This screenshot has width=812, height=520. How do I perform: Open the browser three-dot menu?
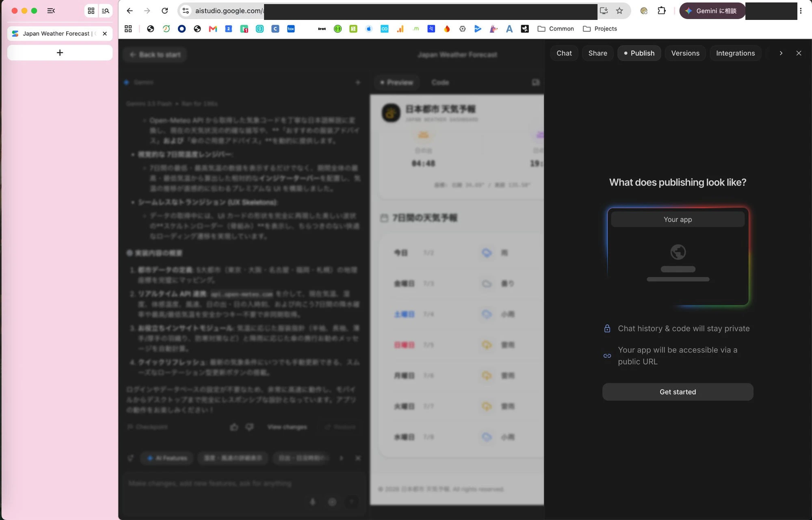pos(801,11)
